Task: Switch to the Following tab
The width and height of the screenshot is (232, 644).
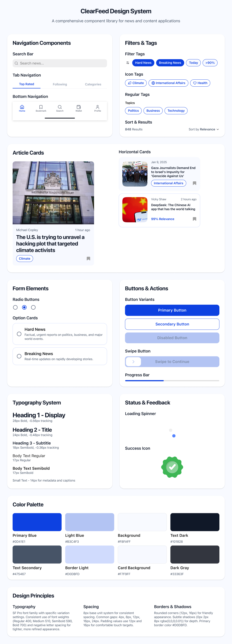Action: (x=60, y=84)
